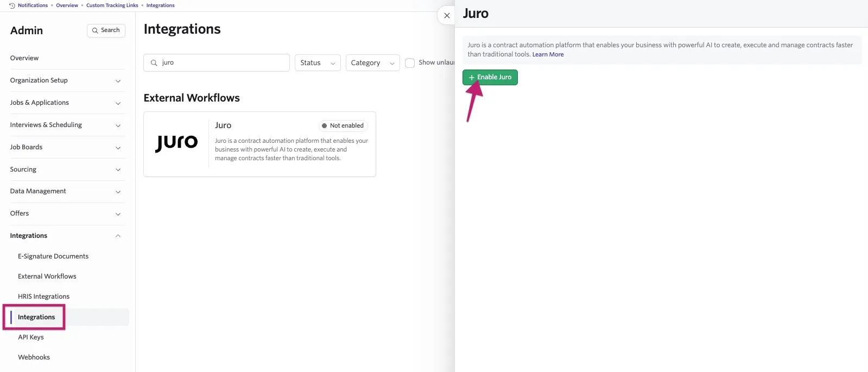Viewport: 868px width, 372px height.
Task: Open the Overview breadcrumb link
Action: [x=67, y=5]
